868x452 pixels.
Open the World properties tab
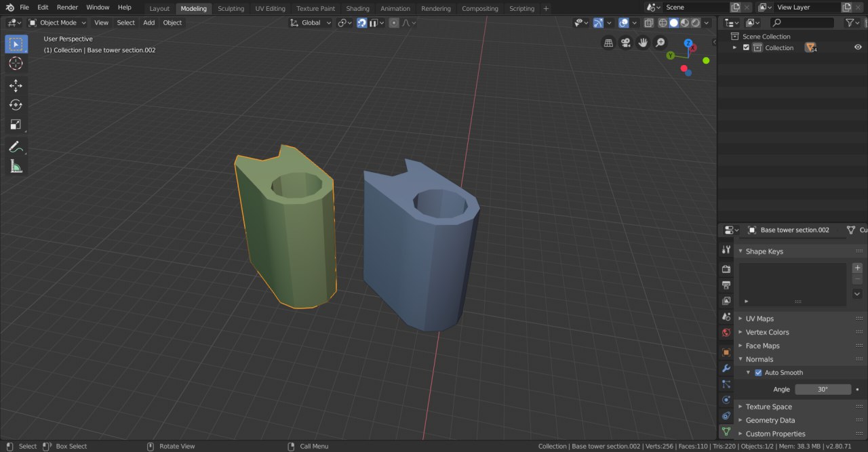pos(726,333)
